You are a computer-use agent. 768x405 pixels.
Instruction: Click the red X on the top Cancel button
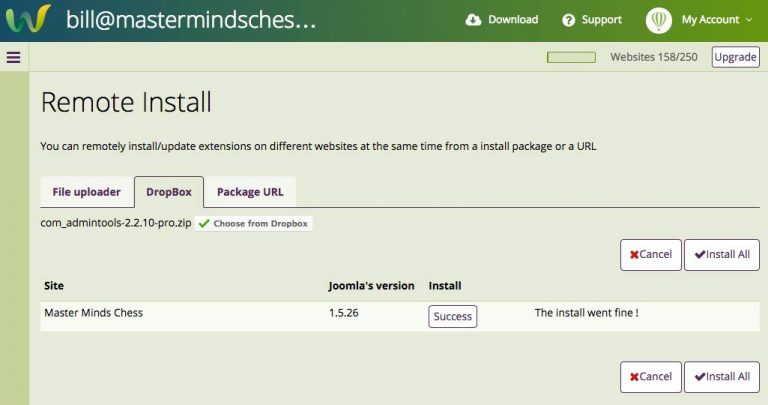[634, 255]
